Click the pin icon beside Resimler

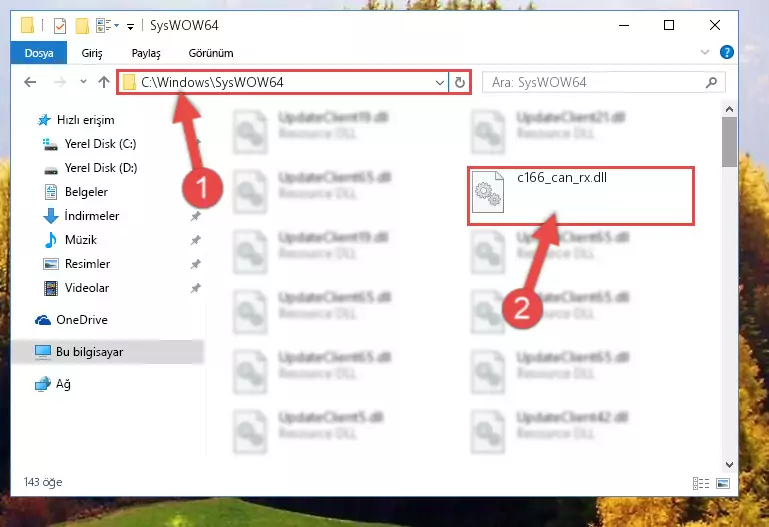(x=196, y=264)
